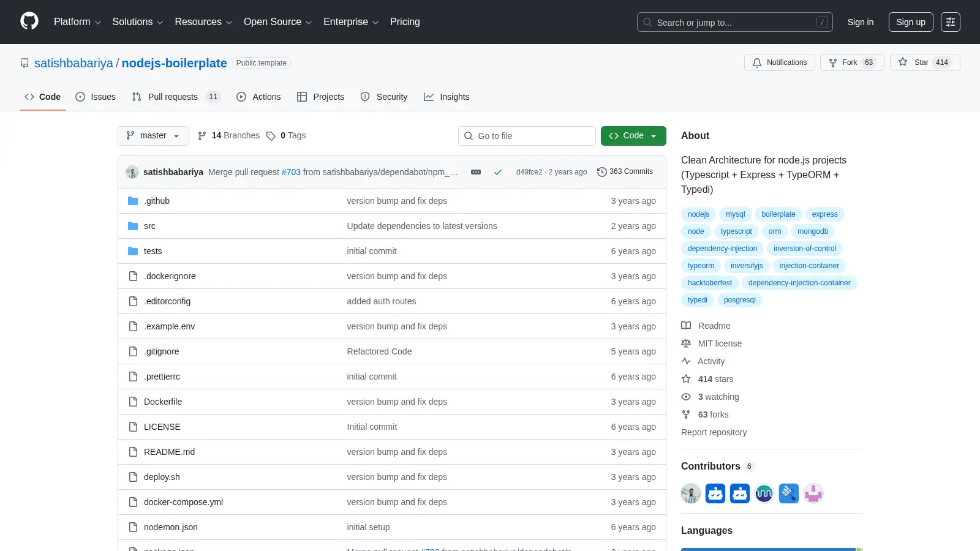Expand the Enterprise menu
Image resolution: width=980 pixels, height=551 pixels.
(351, 22)
